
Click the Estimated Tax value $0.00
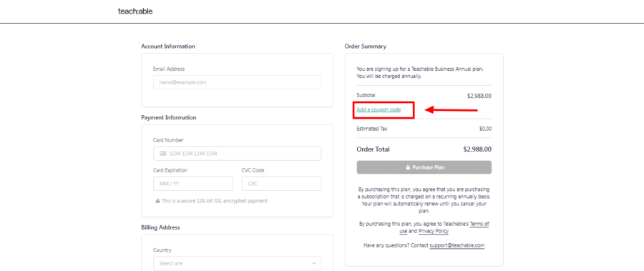[x=485, y=129]
